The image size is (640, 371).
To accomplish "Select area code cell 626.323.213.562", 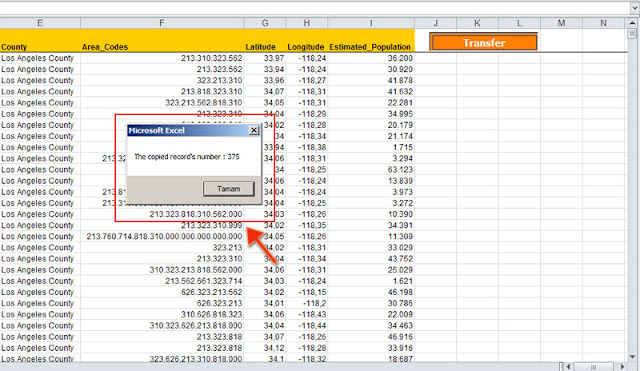I will [162, 292].
